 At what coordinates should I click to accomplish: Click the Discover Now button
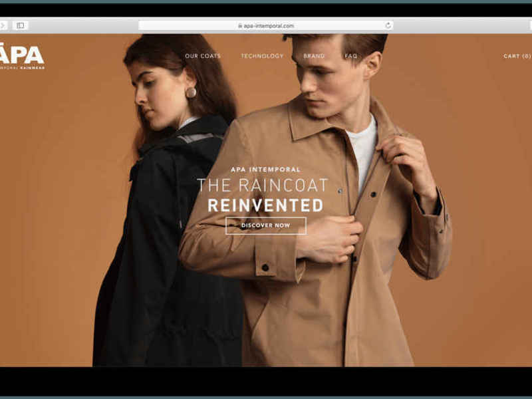click(266, 225)
